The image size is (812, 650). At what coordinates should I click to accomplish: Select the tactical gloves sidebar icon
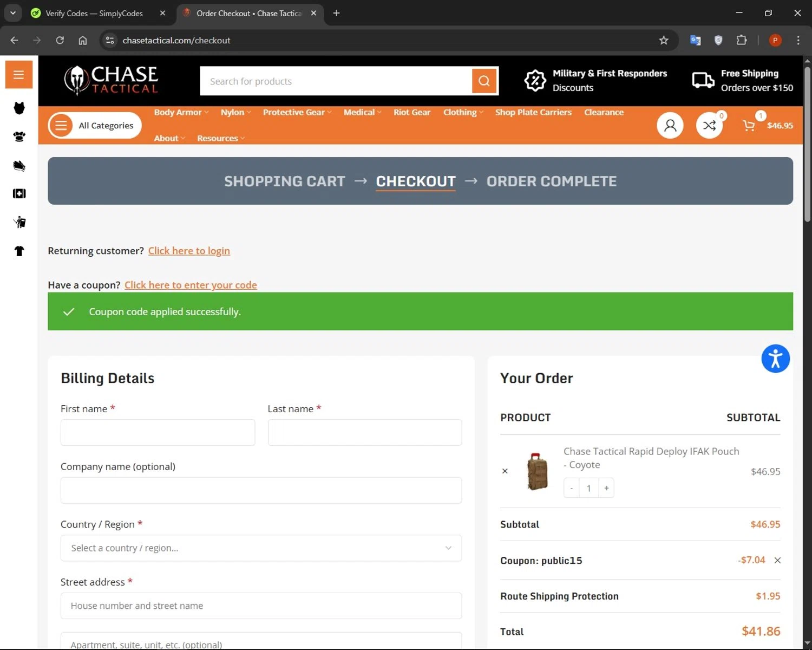(19, 165)
